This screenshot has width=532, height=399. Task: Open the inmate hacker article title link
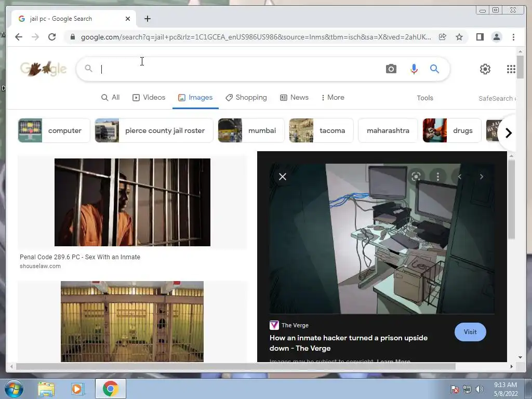coord(349,343)
